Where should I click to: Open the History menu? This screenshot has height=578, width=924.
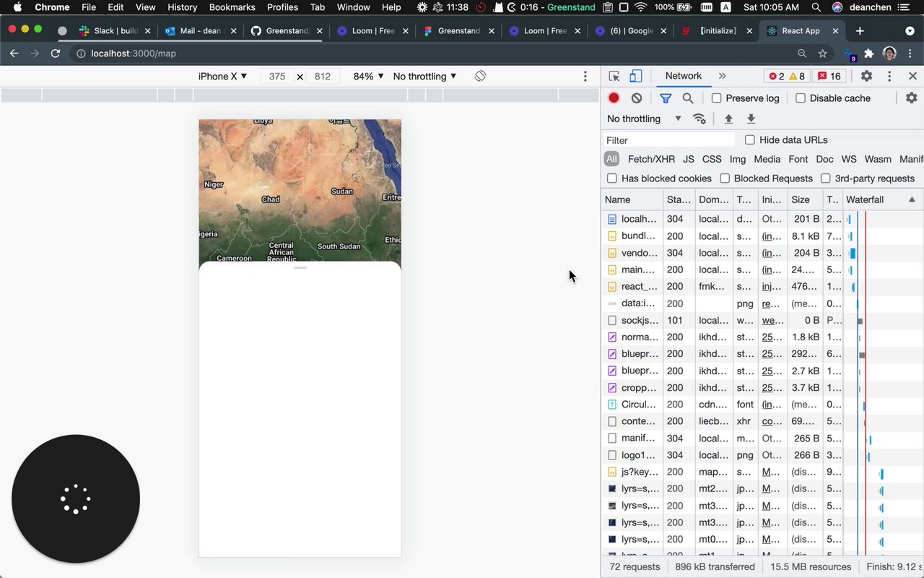click(182, 7)
